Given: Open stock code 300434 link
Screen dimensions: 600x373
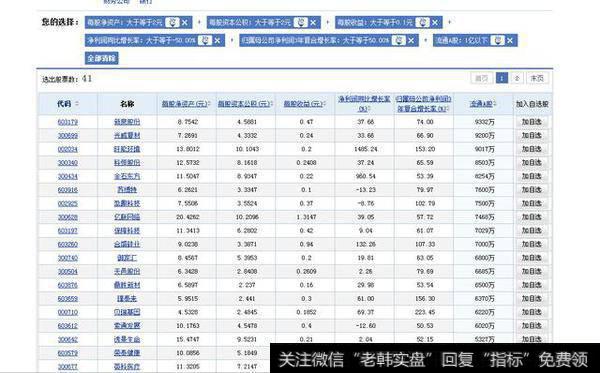Looking at the screenshot, I should point(68,176).
